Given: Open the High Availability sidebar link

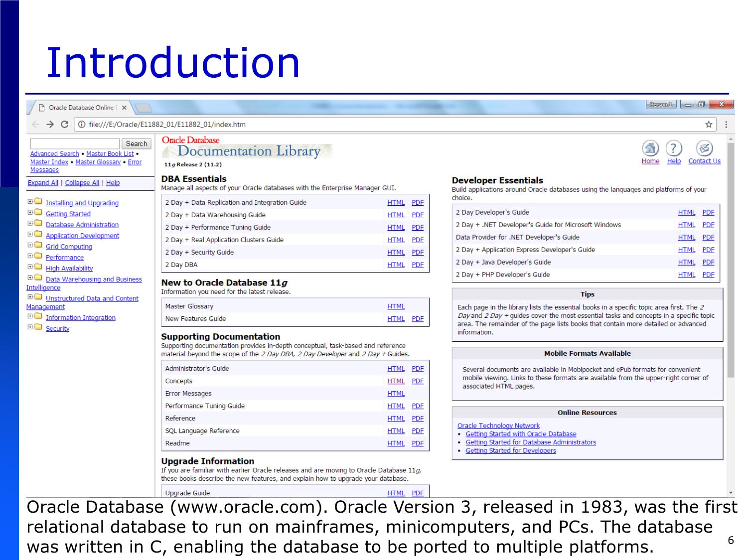Looking at the screenshot, I should point(69,269).
